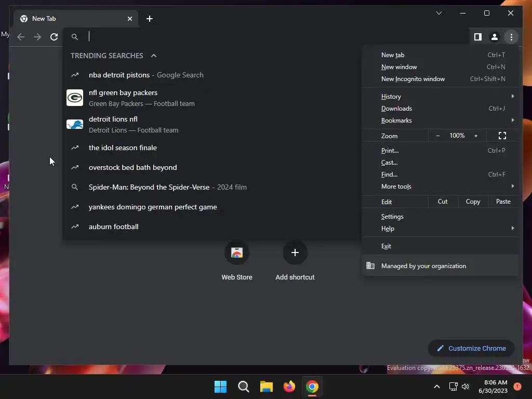The height and width of the screenshot is (399, 532).
Task: Select Spider-Man: Beyond the Spider-Verse suggestion
Action: [212, 187]
